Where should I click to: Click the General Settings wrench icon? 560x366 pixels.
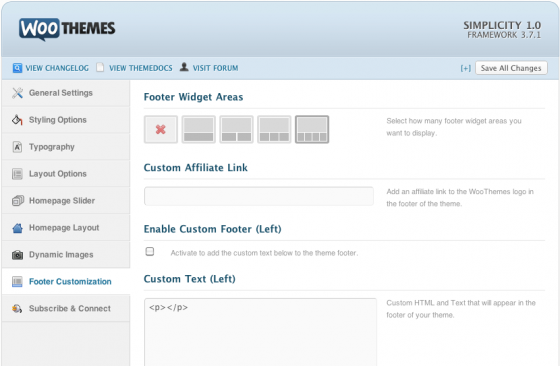coord(18,93)
